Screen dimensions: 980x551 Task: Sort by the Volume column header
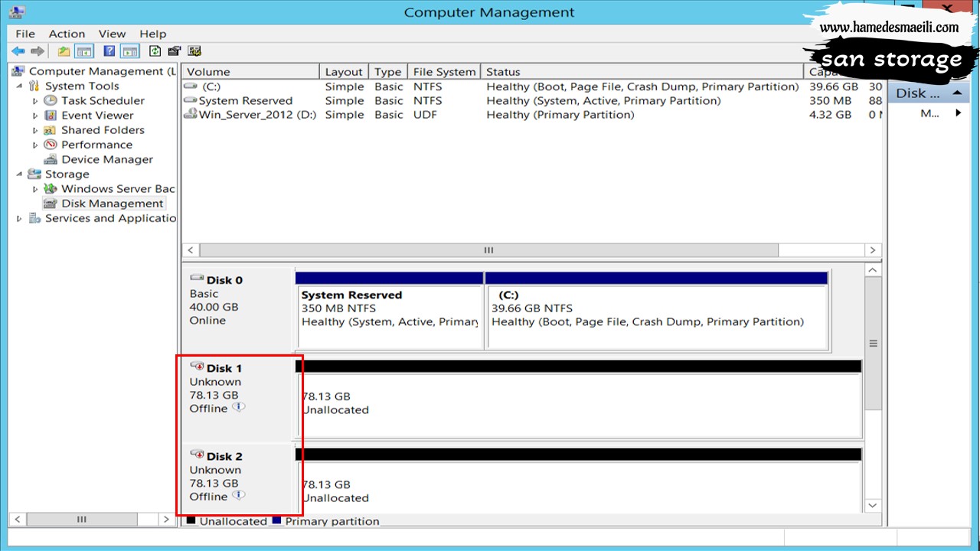(x=250, y=72)
